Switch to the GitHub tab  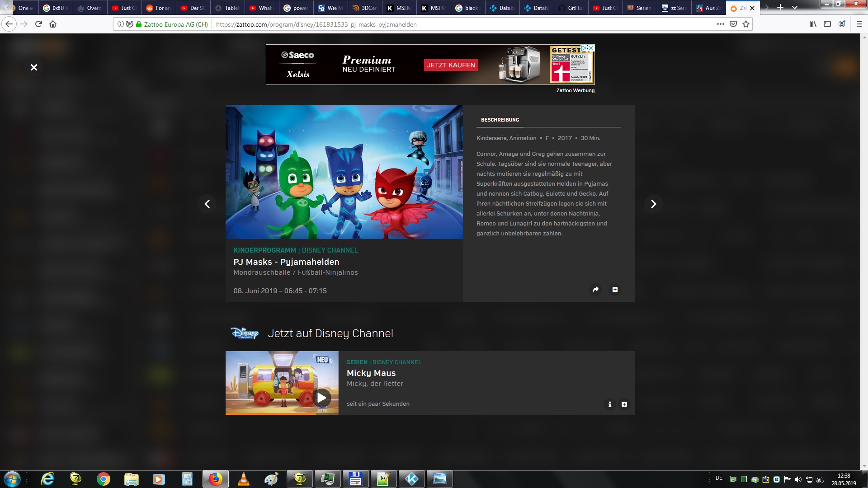[571, 8]
